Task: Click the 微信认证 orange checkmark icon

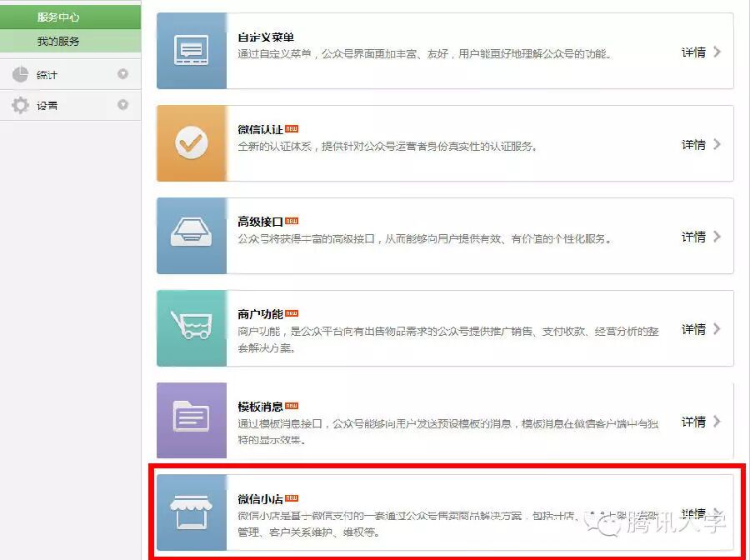Action: 192,142
